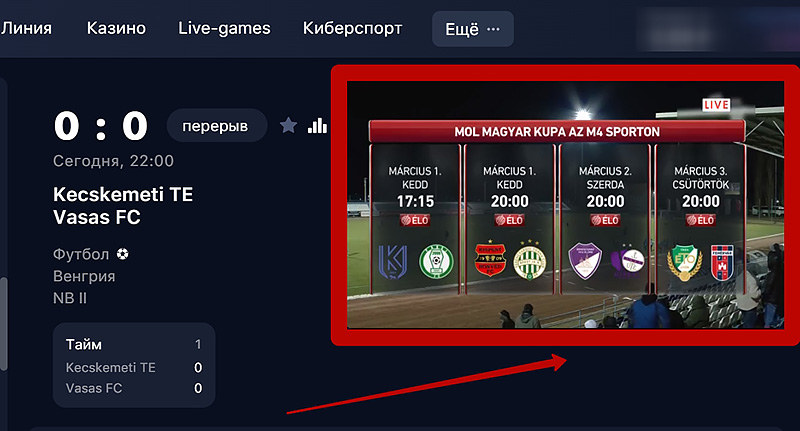Click the left vertical scrollbar thumb
This screenshot has width=800, height=431.
(x=3, y=324)
